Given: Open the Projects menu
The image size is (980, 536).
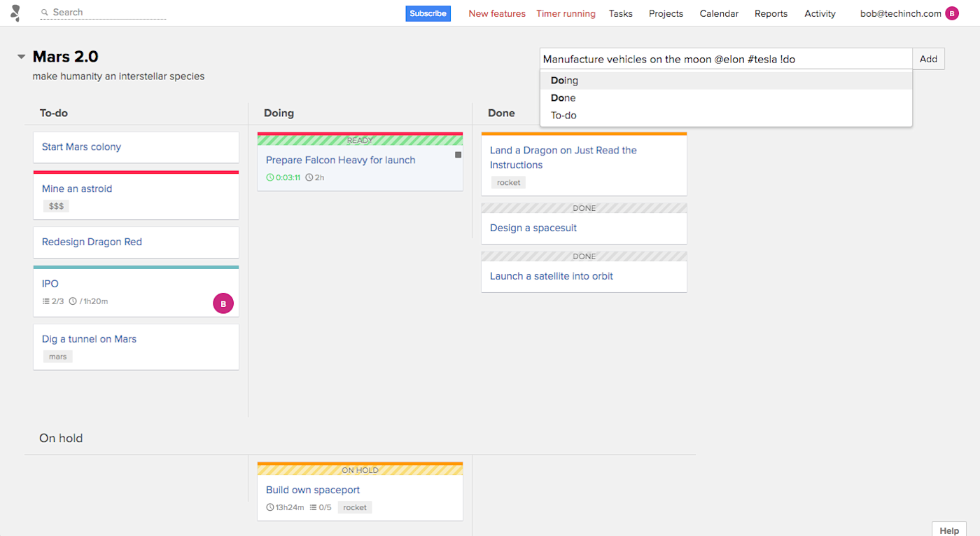Looking at the screenshot, I should pos(666,13).
